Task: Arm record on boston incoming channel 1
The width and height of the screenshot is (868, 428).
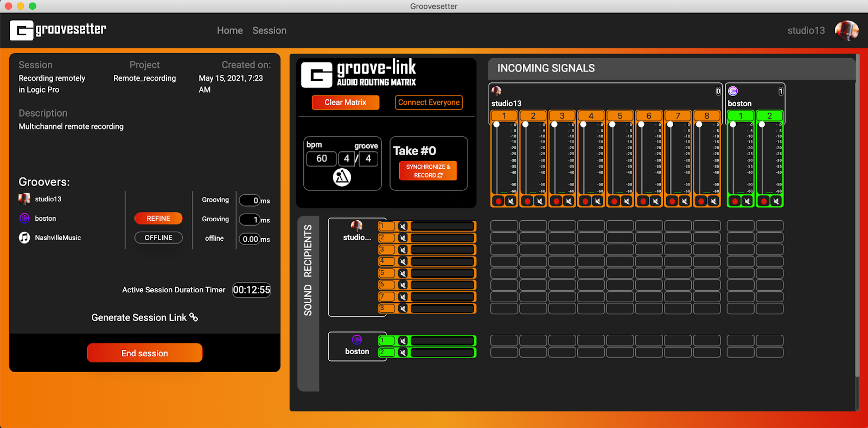Action: point(735,201)
